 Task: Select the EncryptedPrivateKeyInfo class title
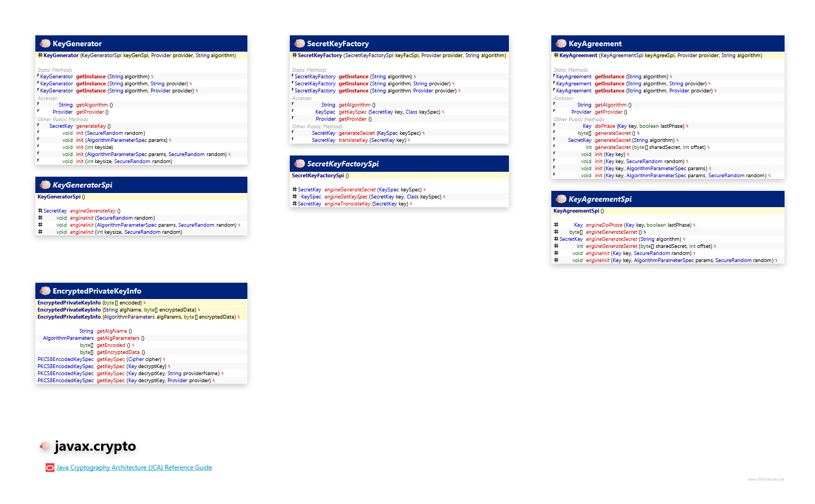coord(97,291)
